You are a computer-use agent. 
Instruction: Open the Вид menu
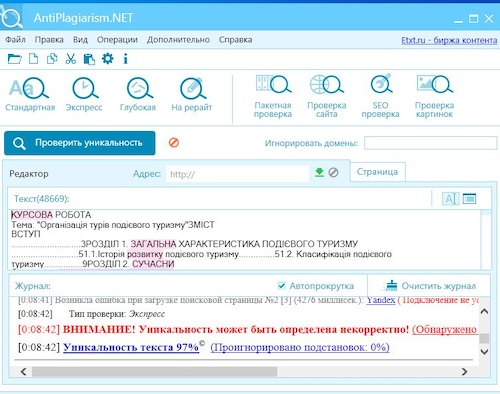tap(80, 40)
